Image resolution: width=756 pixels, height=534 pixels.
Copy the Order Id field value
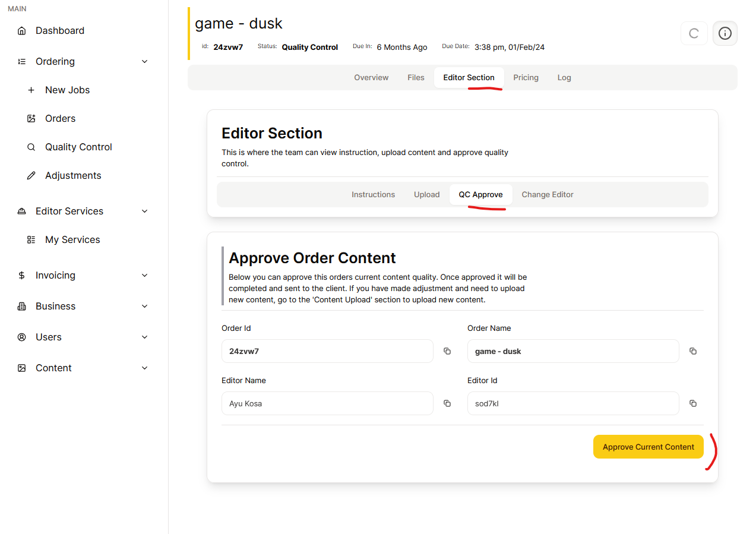click(447, 351)
